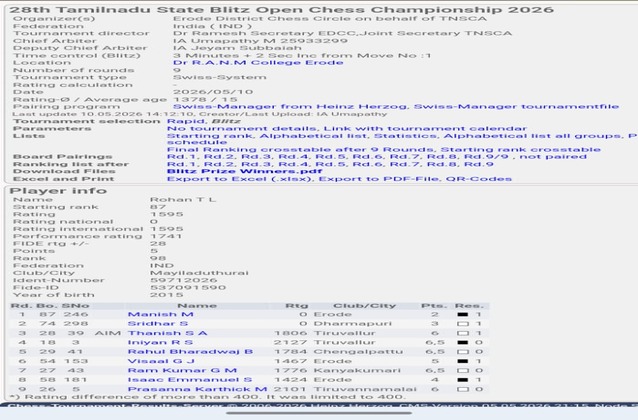This screenshot has height=420, width=638.
Task: Select Fide-ID value 537091590
Action: coord(188,287)
